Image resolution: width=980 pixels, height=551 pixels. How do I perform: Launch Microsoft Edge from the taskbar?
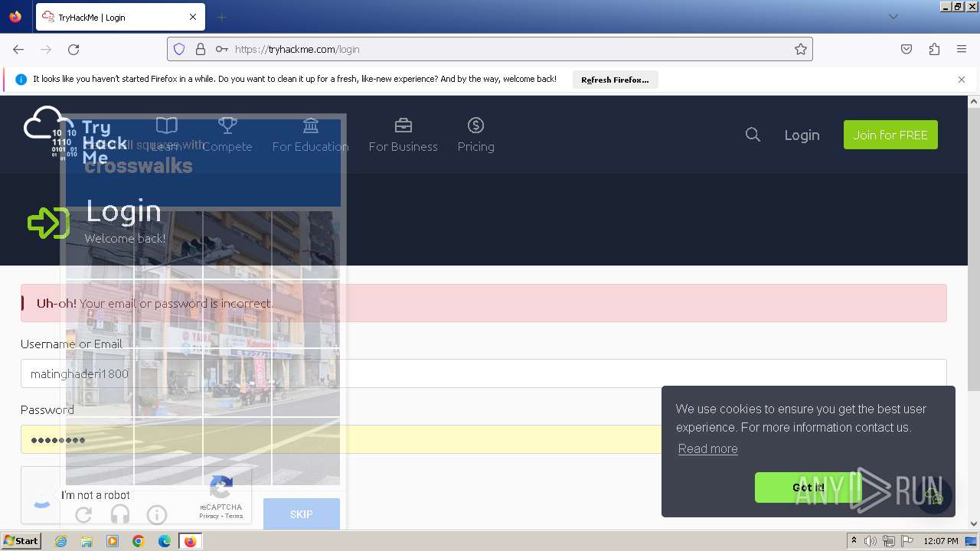click(x=165, y=541)
